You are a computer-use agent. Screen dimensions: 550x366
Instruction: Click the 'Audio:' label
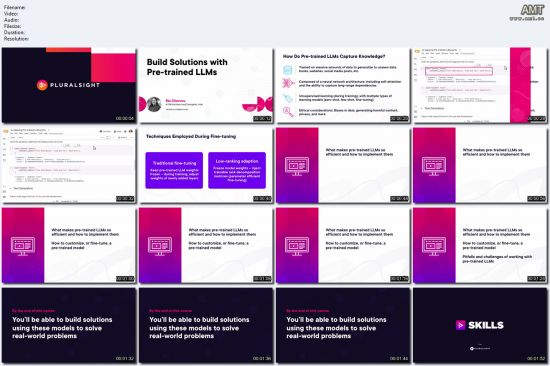[x=11, y=20]
